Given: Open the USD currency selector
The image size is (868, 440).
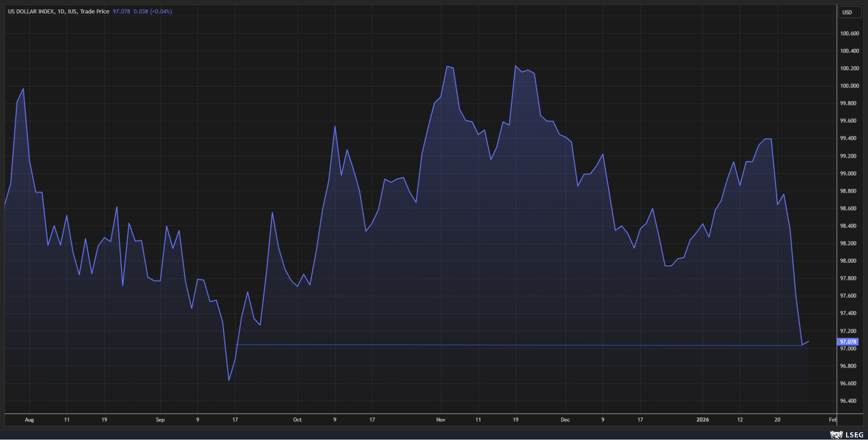Looking at the screenshot, I should click(847, 12).
